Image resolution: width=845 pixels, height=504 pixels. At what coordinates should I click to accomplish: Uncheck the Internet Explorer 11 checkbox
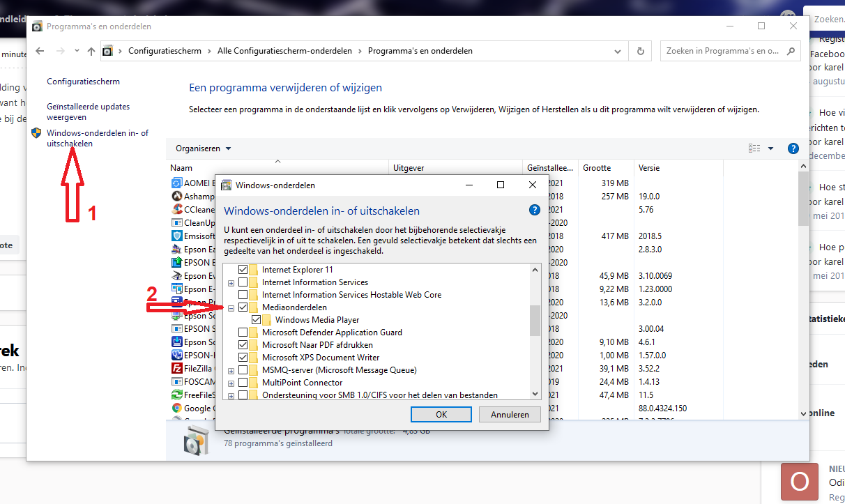tap(243, 270)
